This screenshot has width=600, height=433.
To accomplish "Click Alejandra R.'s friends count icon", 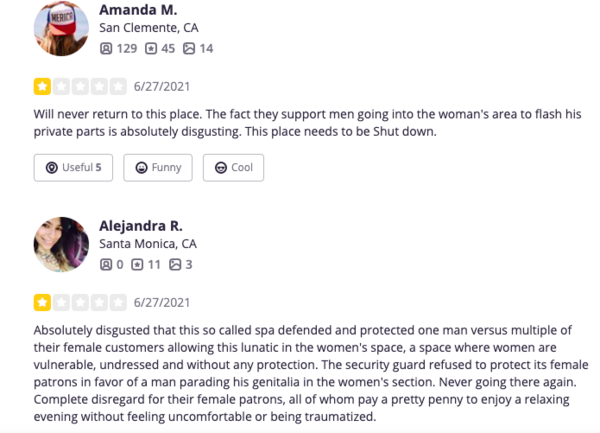I will (x=106, y=265).
